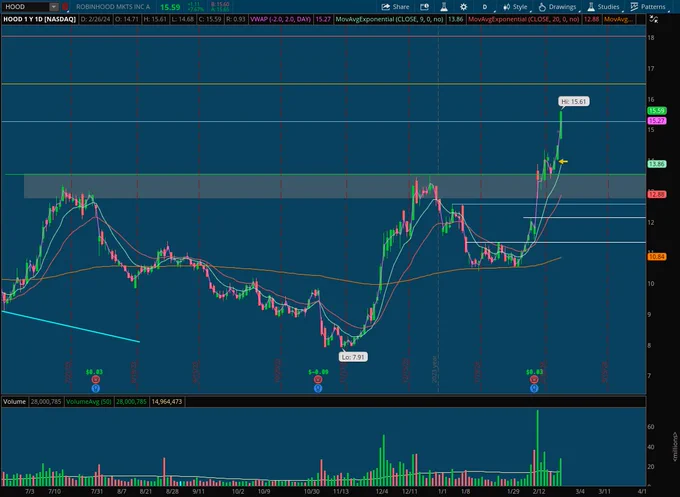Click the ROBINHOOD MKTS INC A company name
This screenshot has width=680, height=497.
pyautogui.click(x=113, y=7)
